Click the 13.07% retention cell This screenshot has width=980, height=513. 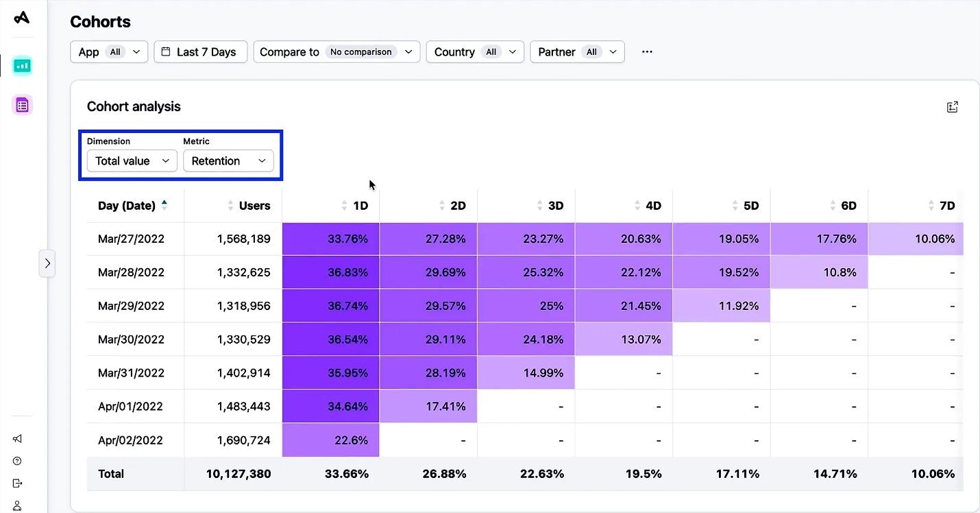pos(624,339)
